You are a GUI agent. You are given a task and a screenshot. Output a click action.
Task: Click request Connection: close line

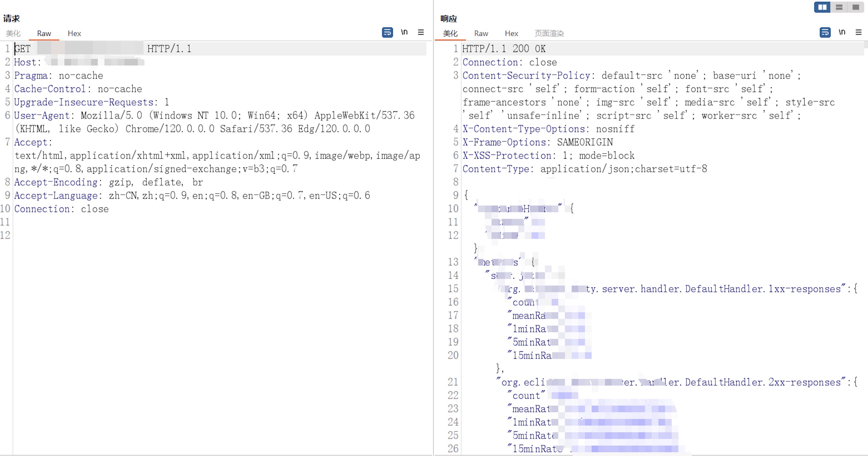pyautogui.click(x=61, y=209)
